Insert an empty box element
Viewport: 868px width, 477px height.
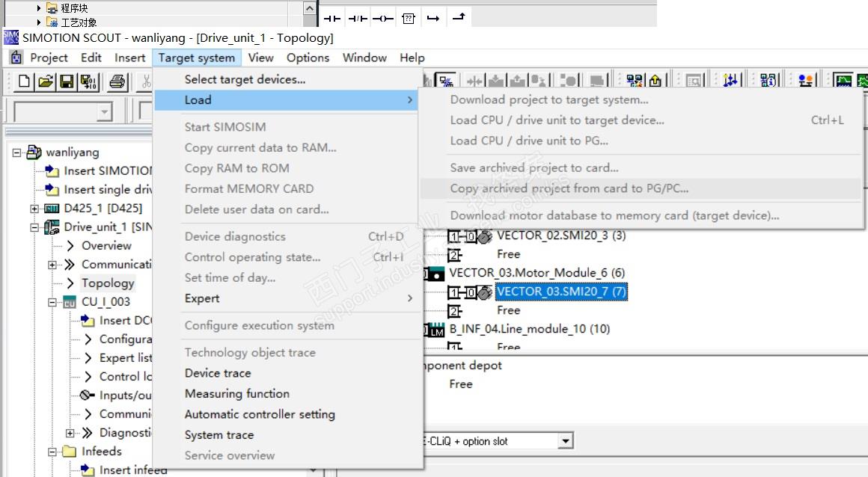409,18
